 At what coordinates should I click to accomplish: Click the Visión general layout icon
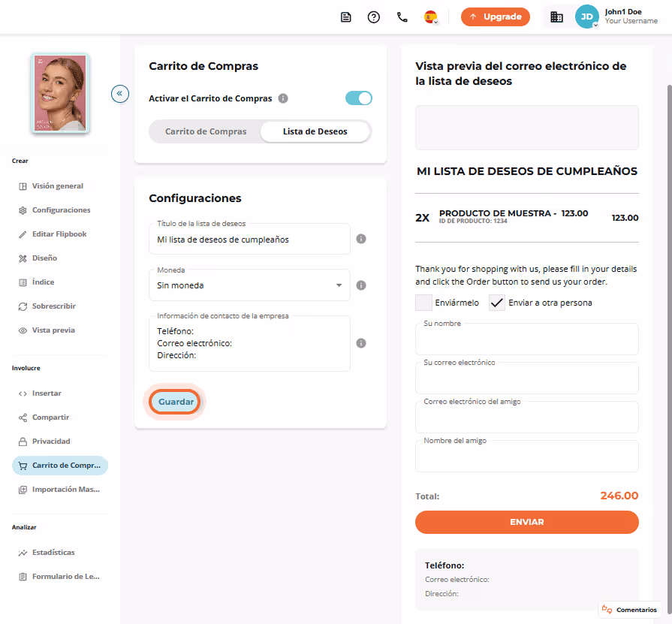pos(23,186)
